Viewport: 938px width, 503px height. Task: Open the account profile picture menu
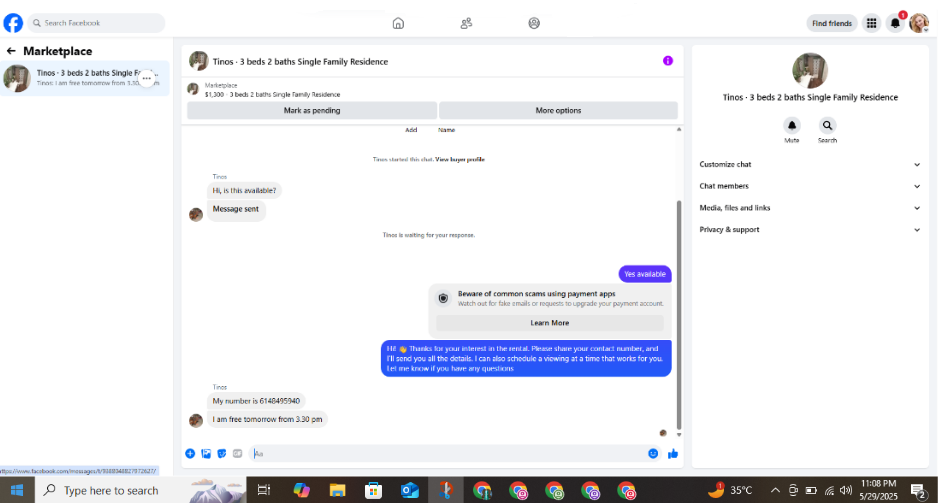point(919,23)
